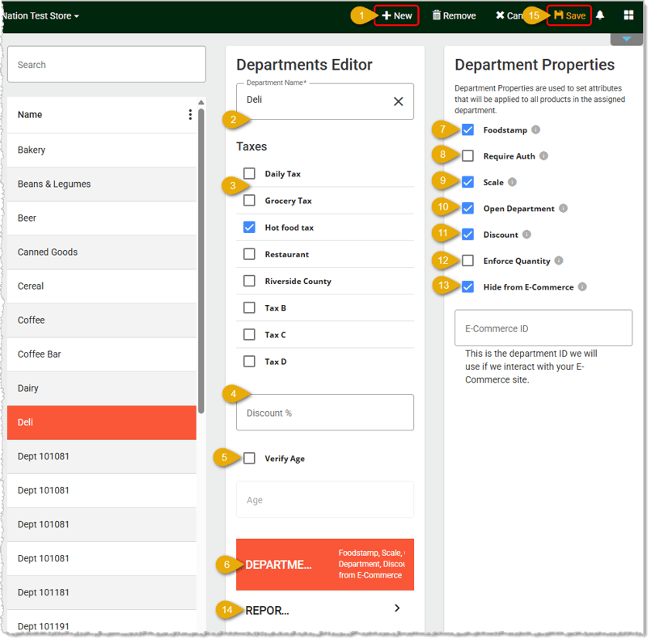Tick the Riverside County checkbox
Viewport: 651px width, 644px height.
pos(249,281)
